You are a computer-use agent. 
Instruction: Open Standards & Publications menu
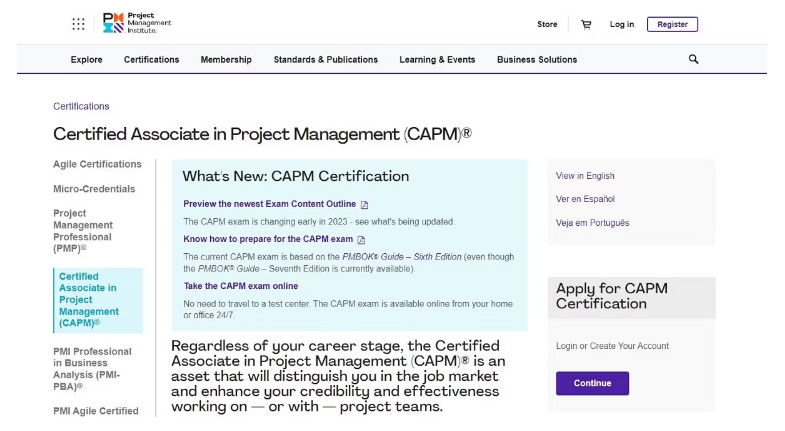326,60
